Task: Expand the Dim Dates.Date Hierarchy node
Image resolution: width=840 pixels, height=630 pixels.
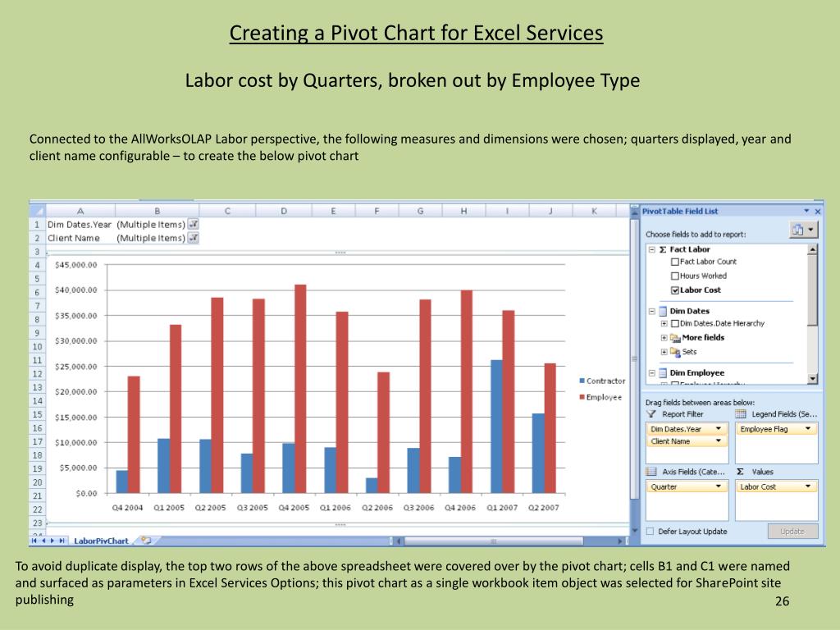Action: [664, 323]
